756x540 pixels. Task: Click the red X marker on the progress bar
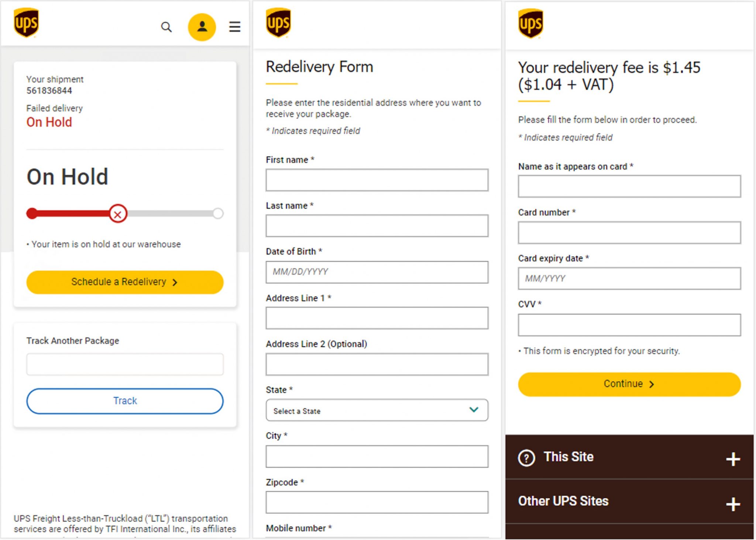point(118,214)
